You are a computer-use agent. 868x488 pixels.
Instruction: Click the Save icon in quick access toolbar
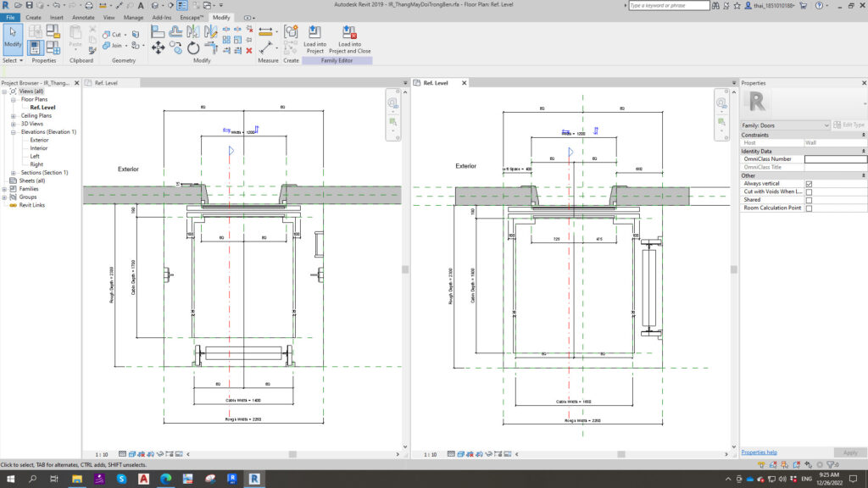coord(31,5)
